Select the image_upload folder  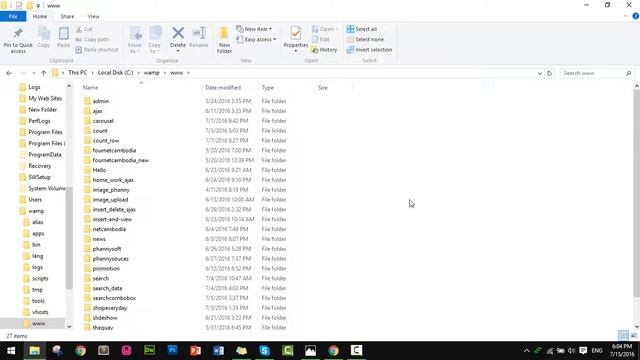coord(110,200)
